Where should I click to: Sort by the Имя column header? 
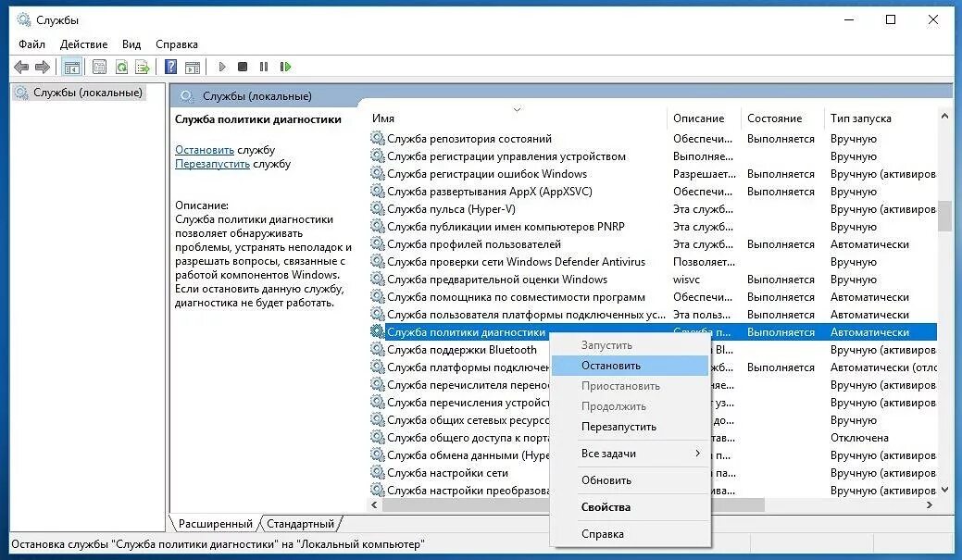pyautogui.click(x=518, y=118)
